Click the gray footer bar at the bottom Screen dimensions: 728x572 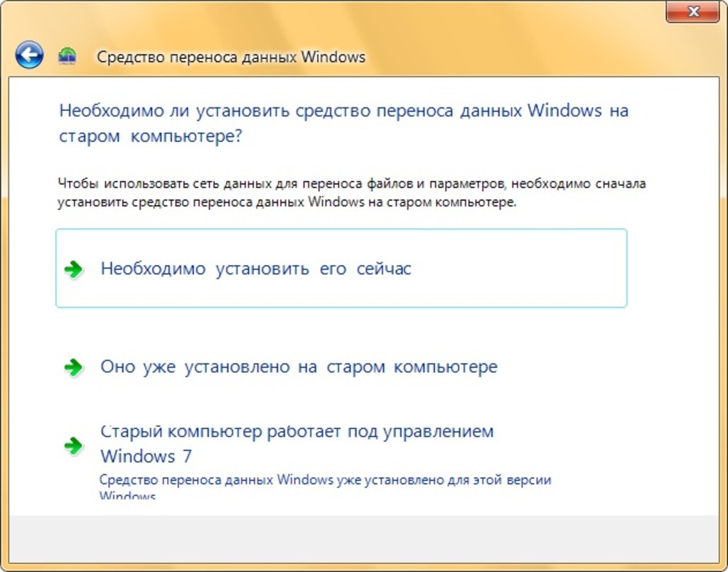tap(364, 539)
